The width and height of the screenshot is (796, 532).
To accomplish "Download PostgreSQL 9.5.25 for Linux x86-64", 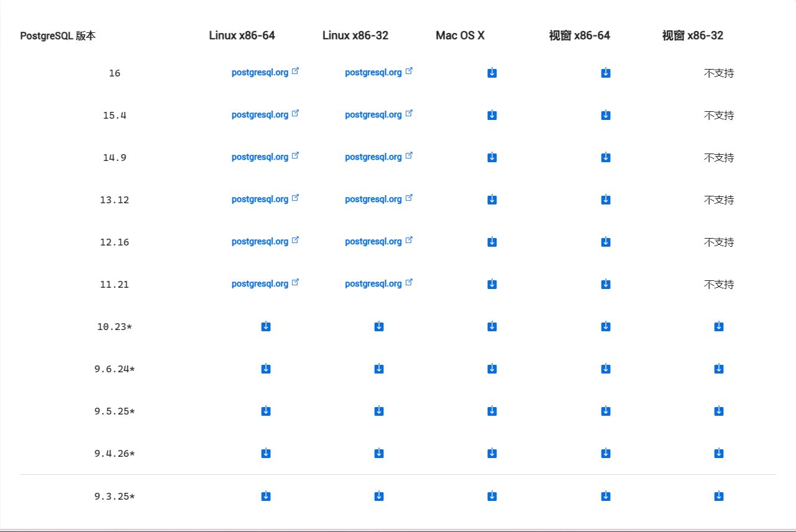I will point(266,411).
